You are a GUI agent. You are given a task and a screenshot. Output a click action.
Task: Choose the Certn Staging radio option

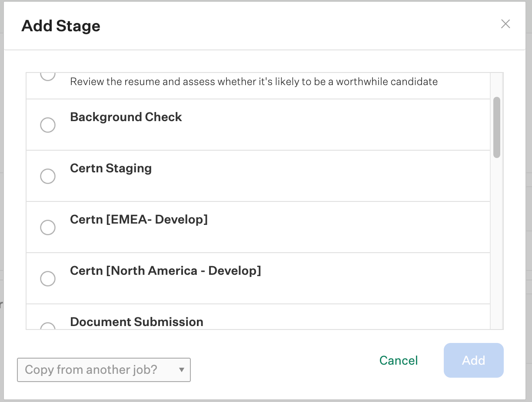tap(48, 176)
